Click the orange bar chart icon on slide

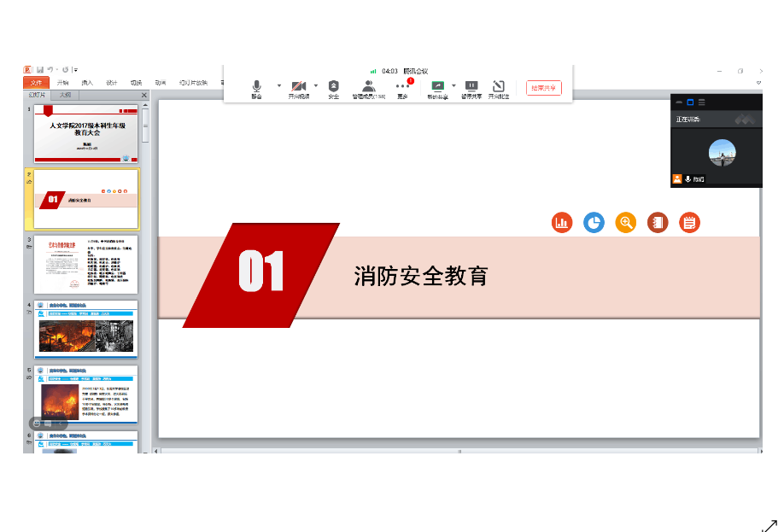562,223
